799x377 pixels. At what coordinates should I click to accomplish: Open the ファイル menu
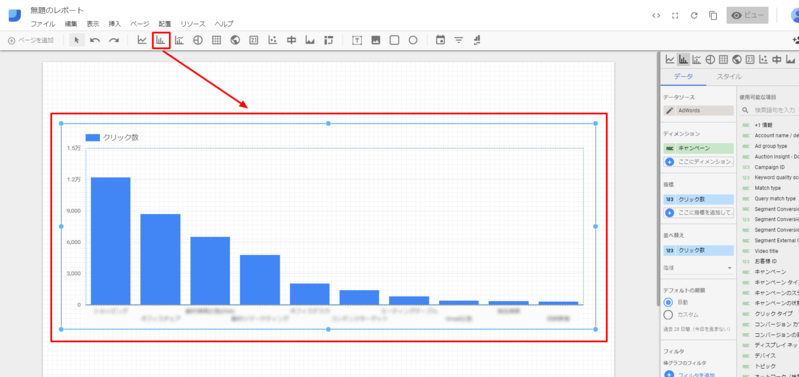tap(43, 24)
